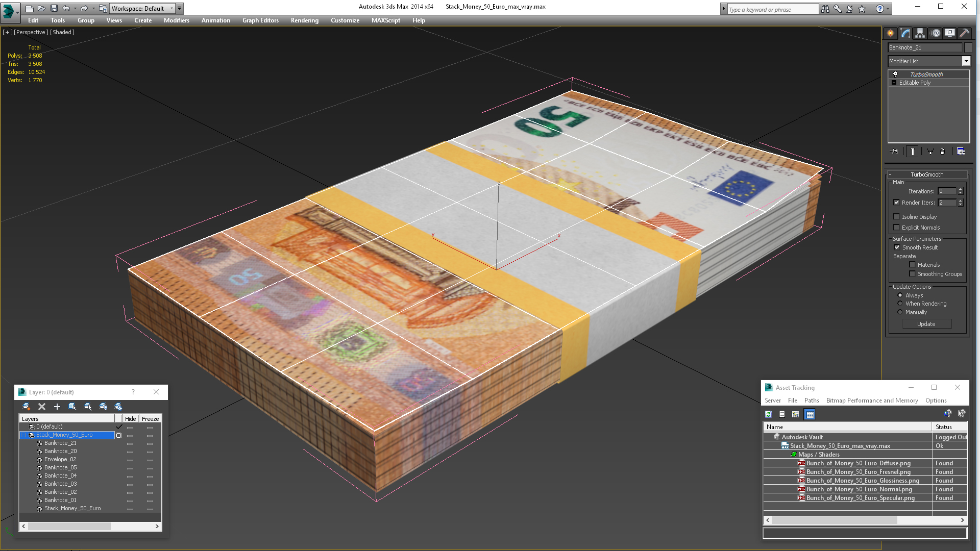Enable Isoline Display checkbox

tap(897, 217)
